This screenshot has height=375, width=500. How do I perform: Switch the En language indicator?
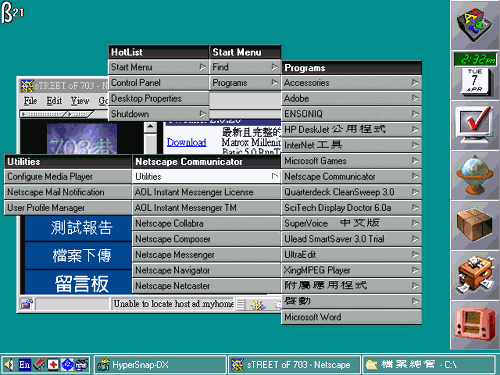click(x=24, y=365)
